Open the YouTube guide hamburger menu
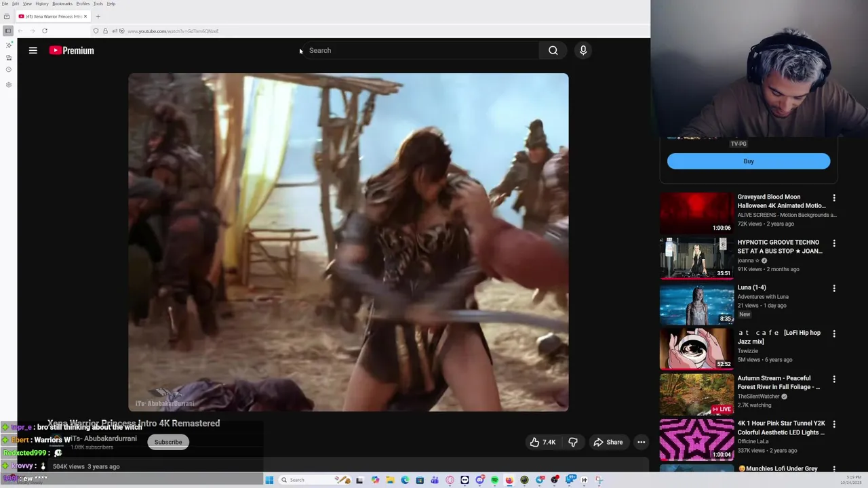This screenshot has width=868, height=488. click(x=33, y=50)
